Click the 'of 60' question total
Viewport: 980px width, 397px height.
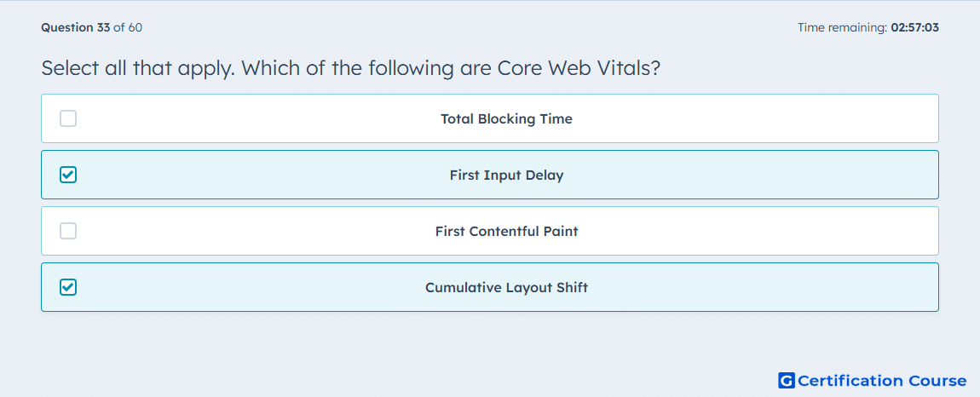point(128,27)
